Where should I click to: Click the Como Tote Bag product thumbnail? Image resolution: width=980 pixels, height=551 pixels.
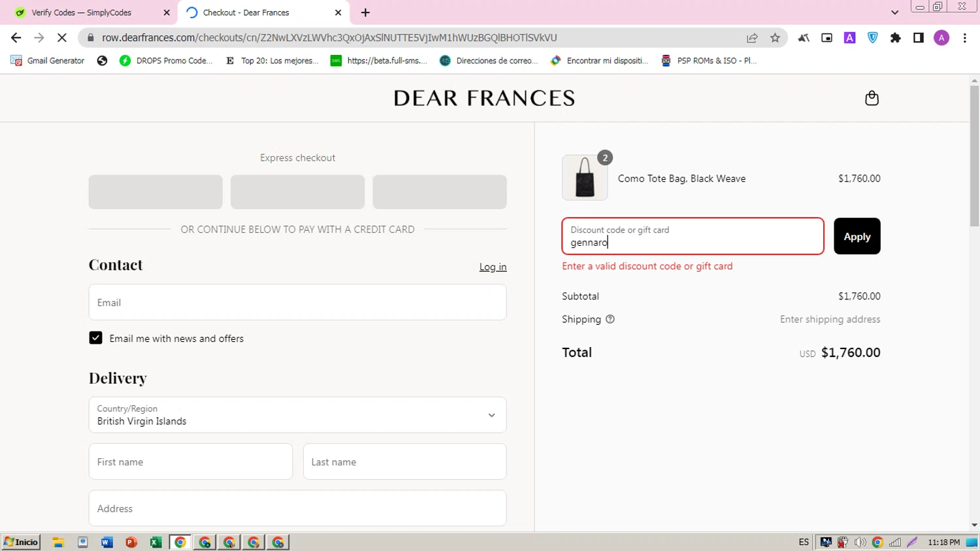coord(585,177)
